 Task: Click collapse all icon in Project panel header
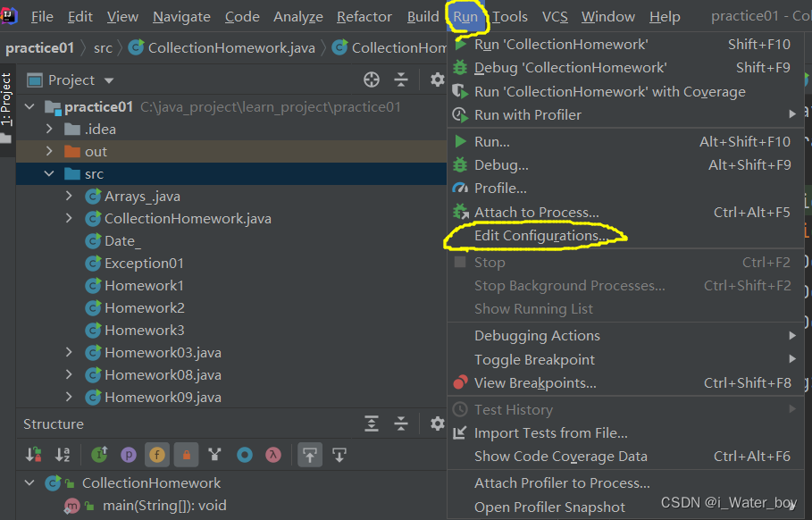[401, 80]
